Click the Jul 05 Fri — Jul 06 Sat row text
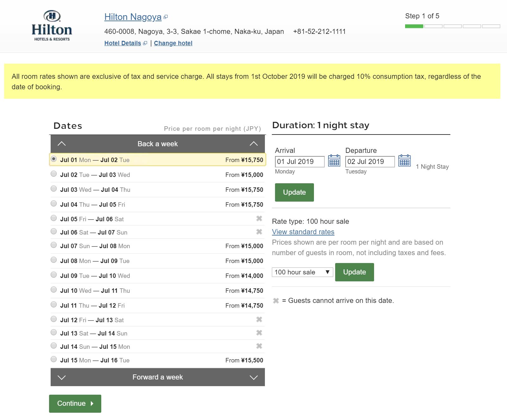 (92, 219)
